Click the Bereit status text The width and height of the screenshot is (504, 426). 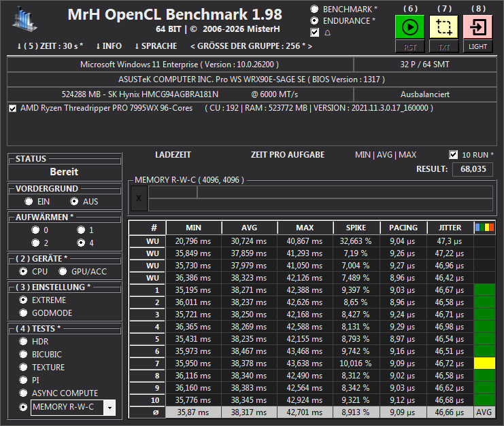(x=64, y=172)
